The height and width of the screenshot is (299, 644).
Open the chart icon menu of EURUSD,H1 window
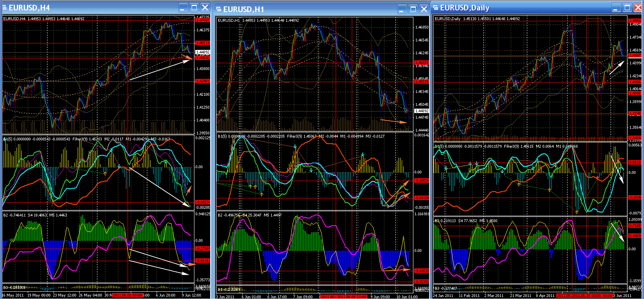[219, 9]
